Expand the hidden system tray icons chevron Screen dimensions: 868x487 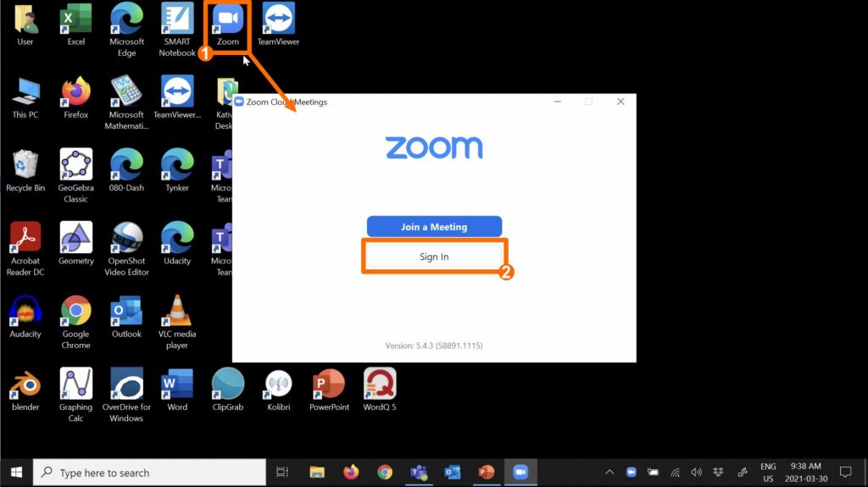(609, 473)
